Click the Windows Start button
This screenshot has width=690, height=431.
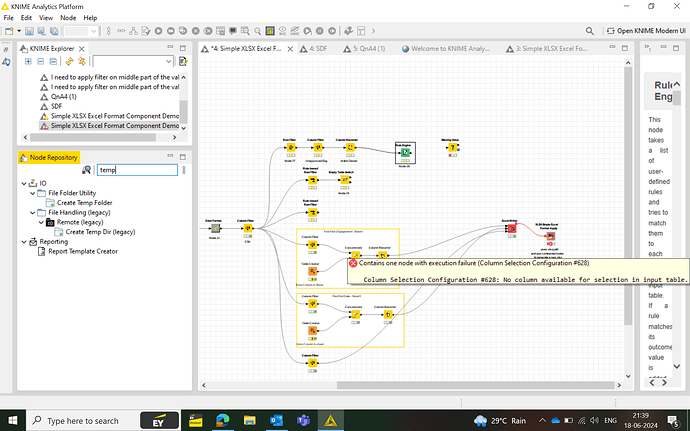(13, 421)
